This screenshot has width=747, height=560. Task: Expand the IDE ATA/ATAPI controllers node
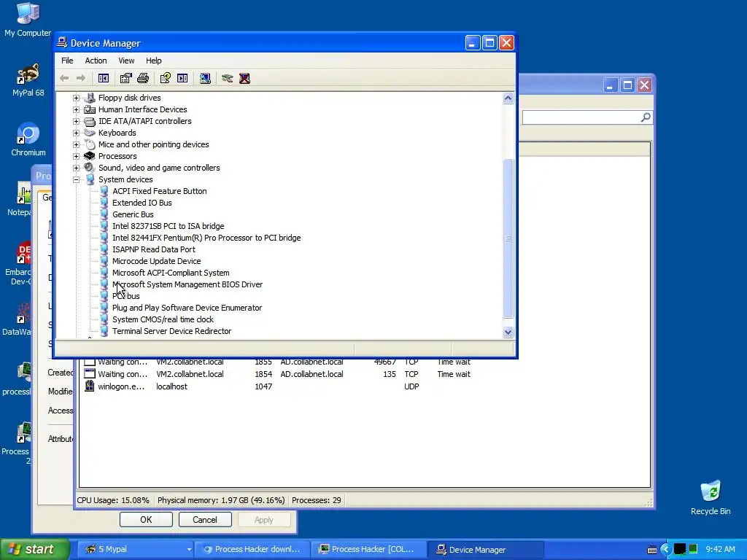tap(76, 121)
